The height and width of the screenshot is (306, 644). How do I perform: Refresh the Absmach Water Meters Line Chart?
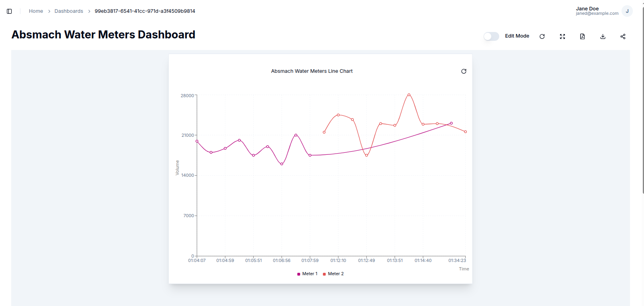pos(464,71)
